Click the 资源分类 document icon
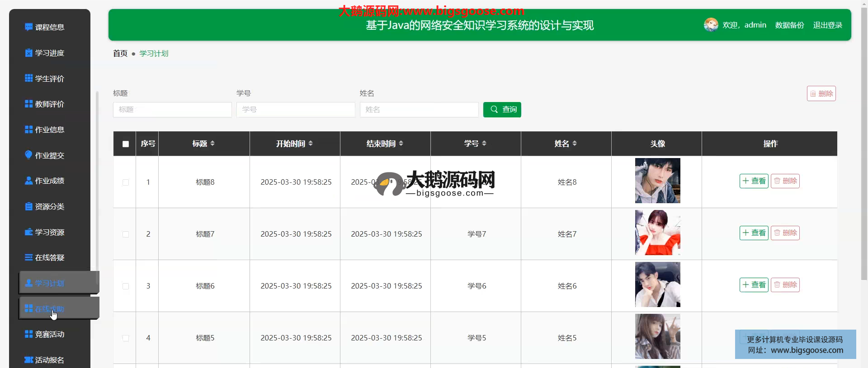The height and width of the screenshot is (368, 868). pyautogui.click(x=28, y=206)
